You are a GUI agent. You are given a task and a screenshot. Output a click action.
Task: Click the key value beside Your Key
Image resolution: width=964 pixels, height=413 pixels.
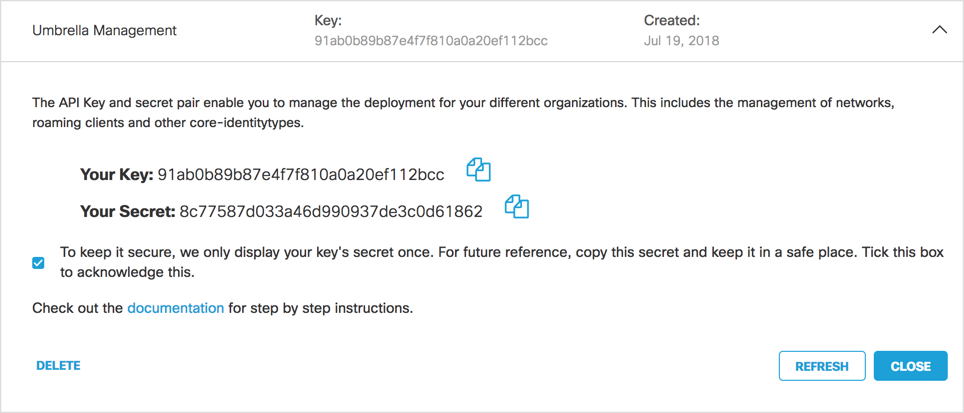pos(301,175)
